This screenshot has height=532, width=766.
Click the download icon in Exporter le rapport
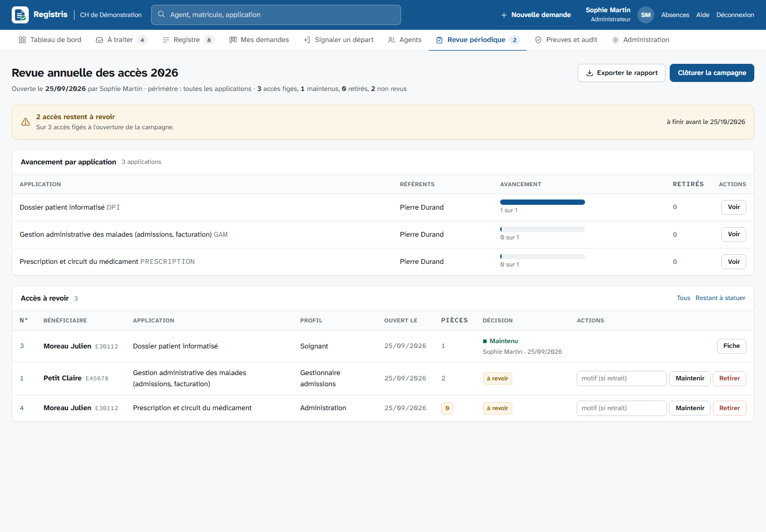pyautogui.click(x=589, y=73)
